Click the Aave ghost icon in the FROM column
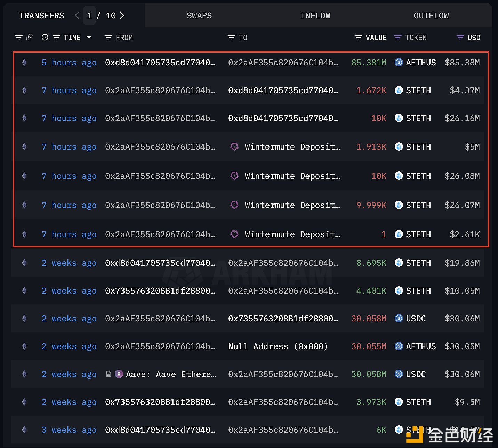 tap(119, 374)
